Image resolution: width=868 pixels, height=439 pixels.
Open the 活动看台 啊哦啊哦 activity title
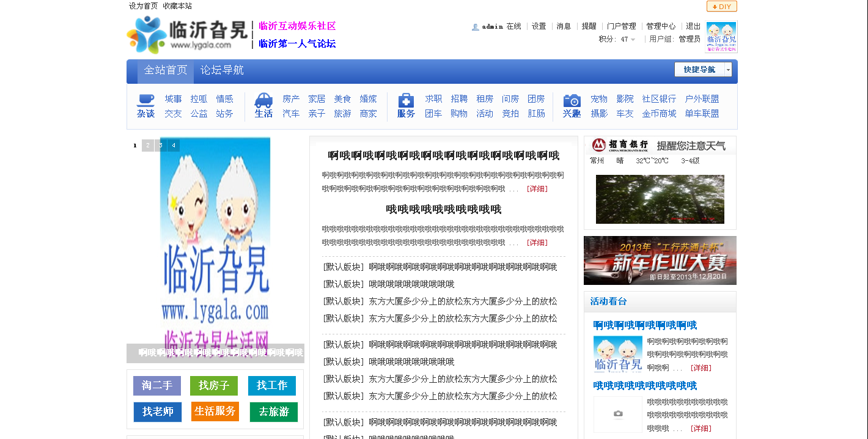[x=645, y=325]
